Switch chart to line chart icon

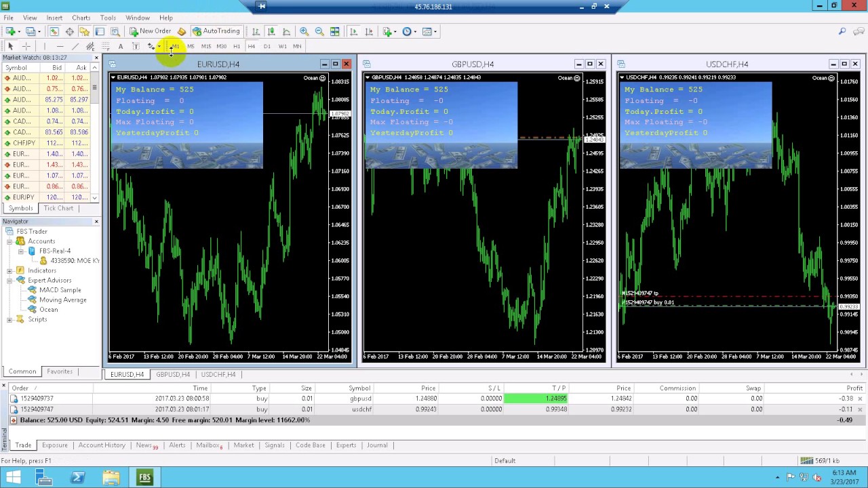(x=286, y=31)
